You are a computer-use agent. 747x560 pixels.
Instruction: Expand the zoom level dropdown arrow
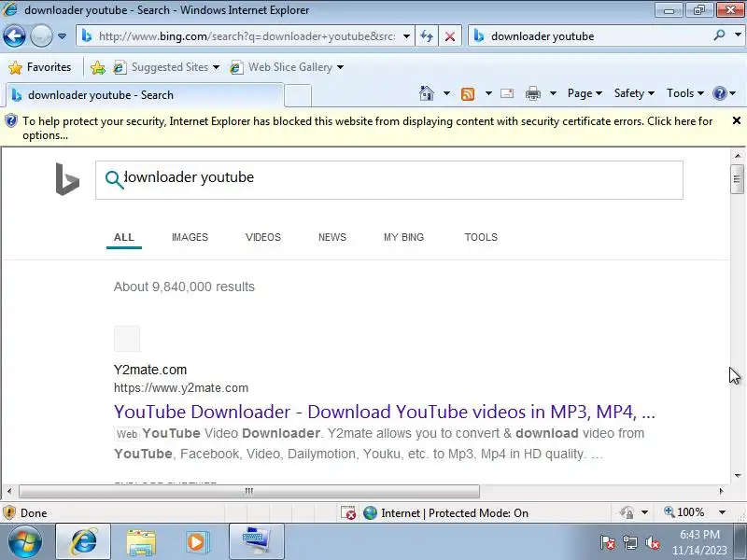coord(722,512)
